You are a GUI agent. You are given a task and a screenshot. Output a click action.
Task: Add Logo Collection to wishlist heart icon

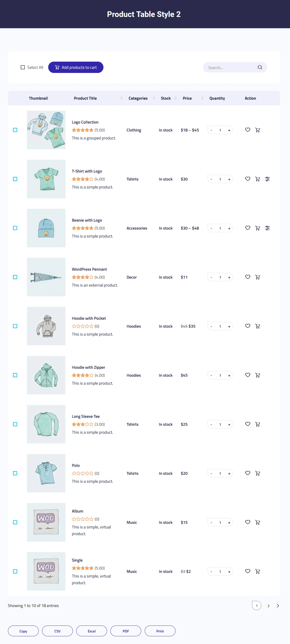(x=248, y=130)
